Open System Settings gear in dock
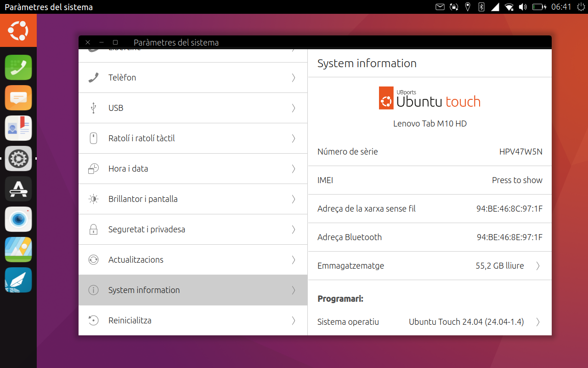The width and height of the screenshot is (588, 368). [x=18, y=159]
